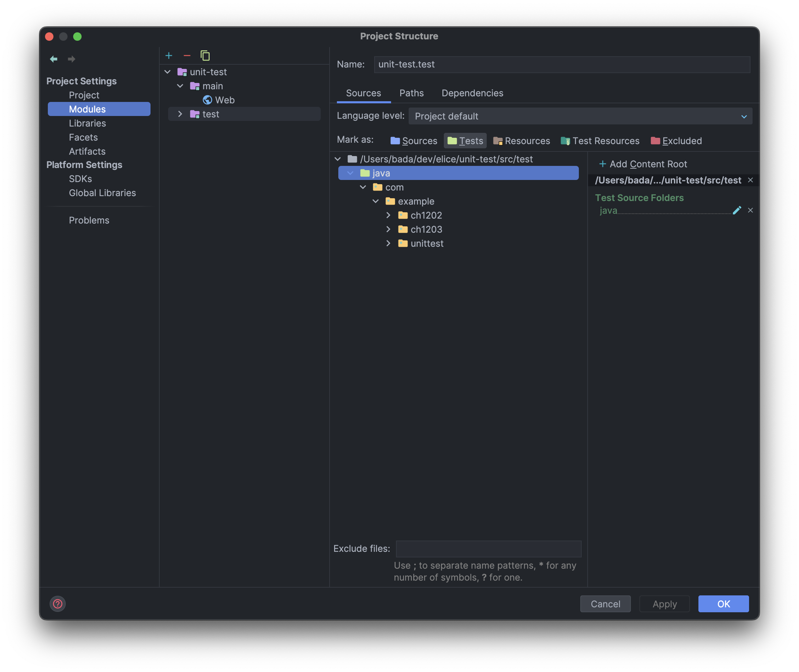Viewport: 799px width, 672px height.
Task: Mark the folder as Excluded
Action: click(676, 141)
